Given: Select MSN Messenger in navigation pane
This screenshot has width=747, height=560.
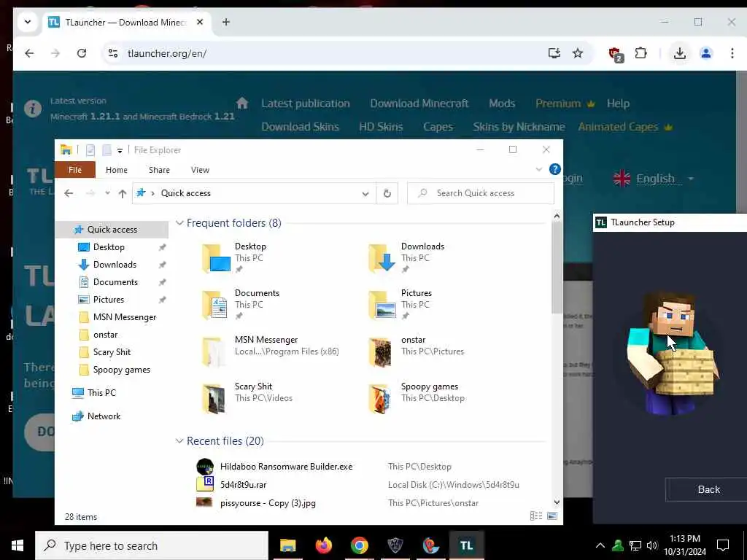Looking at the screenshot, I should pyautogui.click(x=124, y=317).
